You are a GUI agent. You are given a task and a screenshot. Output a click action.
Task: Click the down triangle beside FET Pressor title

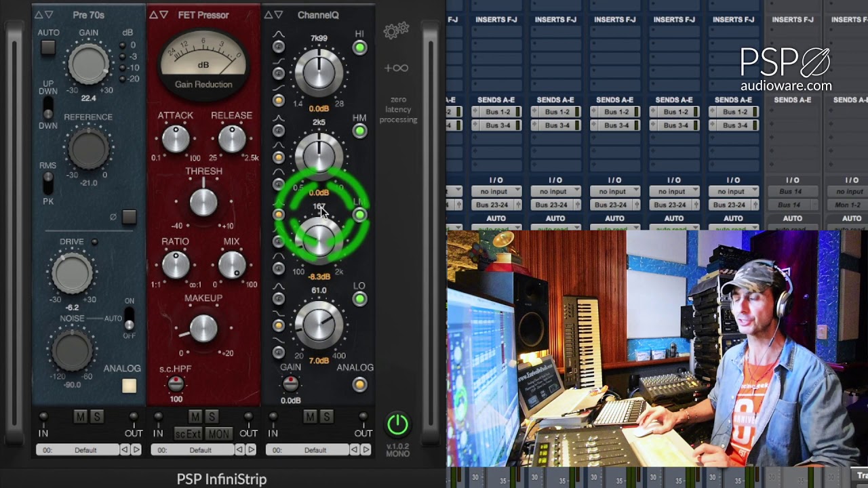(x=163, y=15)
